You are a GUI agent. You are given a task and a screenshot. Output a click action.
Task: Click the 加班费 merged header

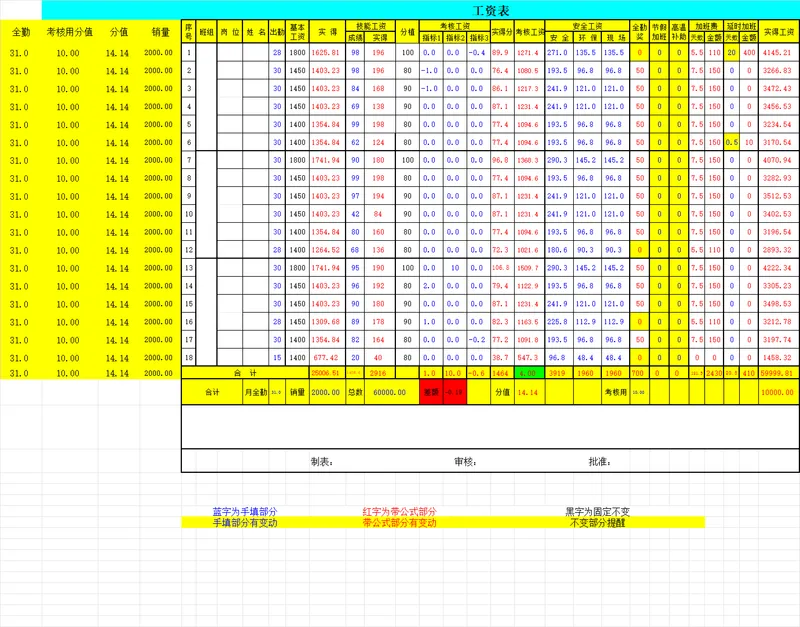click(x=706, y=26)
